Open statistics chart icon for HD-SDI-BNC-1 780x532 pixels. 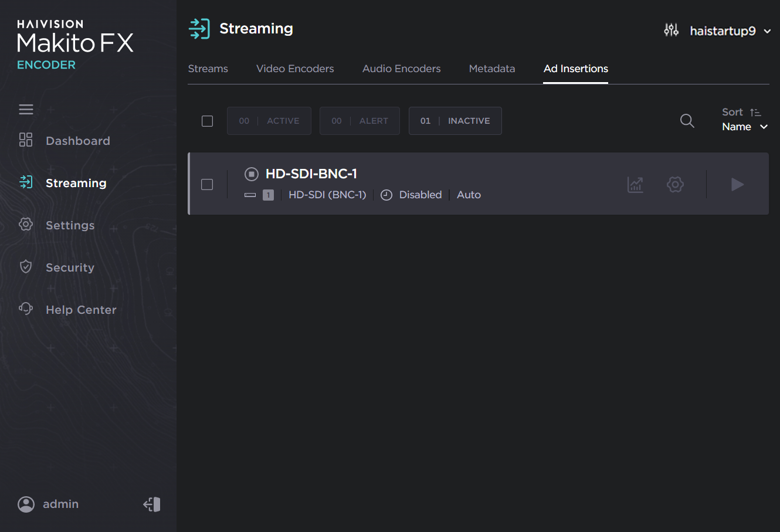635,184
